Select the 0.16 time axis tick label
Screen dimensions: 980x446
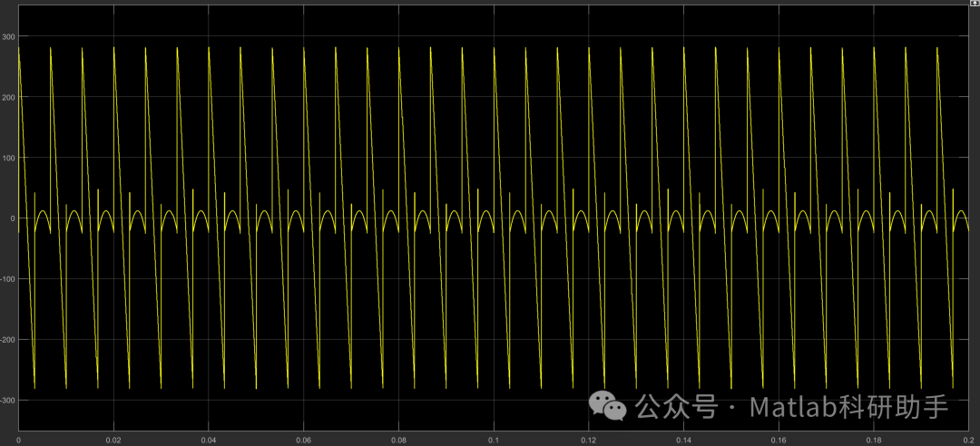(779, 441)
